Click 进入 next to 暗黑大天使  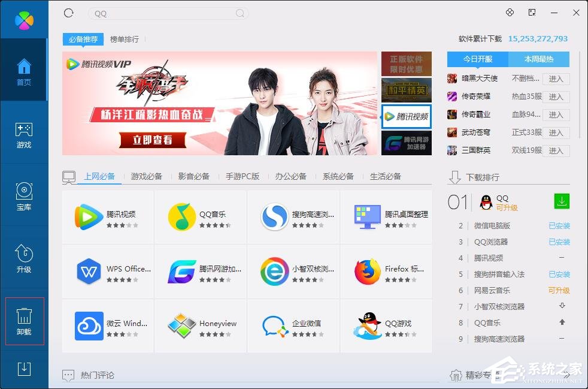pyautogui.click(x=556, y=79)
